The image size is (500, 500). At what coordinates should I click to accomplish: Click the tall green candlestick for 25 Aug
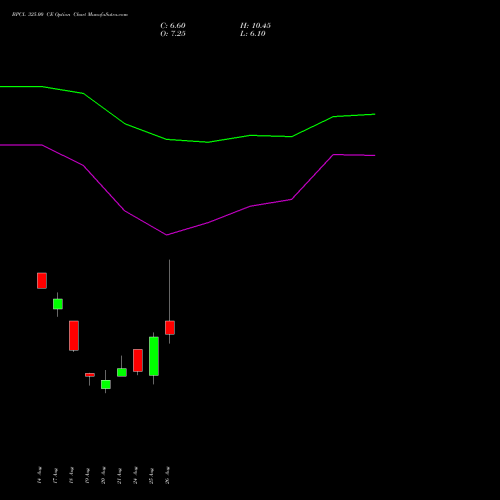(154, 356)
